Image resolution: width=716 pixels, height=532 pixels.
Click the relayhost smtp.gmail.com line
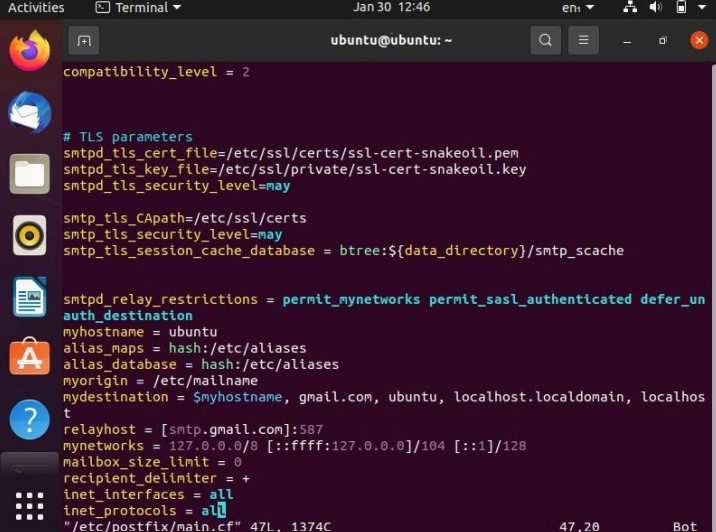point(193,430)
